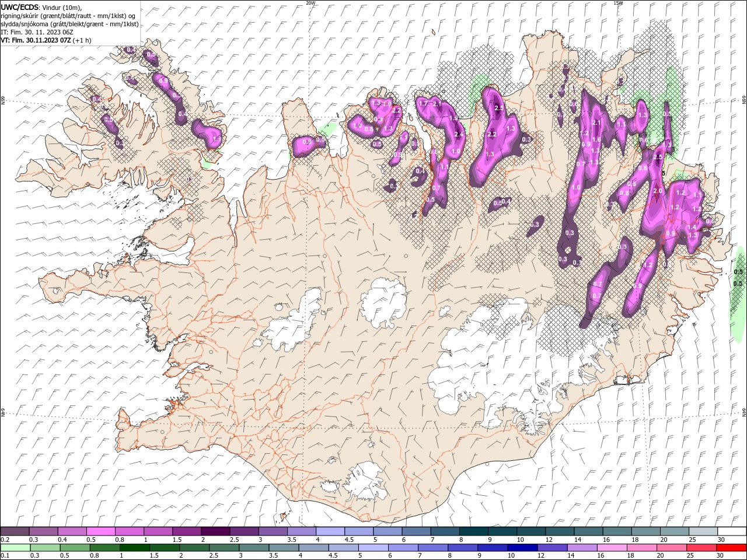This screenshot has height=560, width=747.
Task: Click the purple 1.5 swatch in snow legend
Action: point(186,531)
